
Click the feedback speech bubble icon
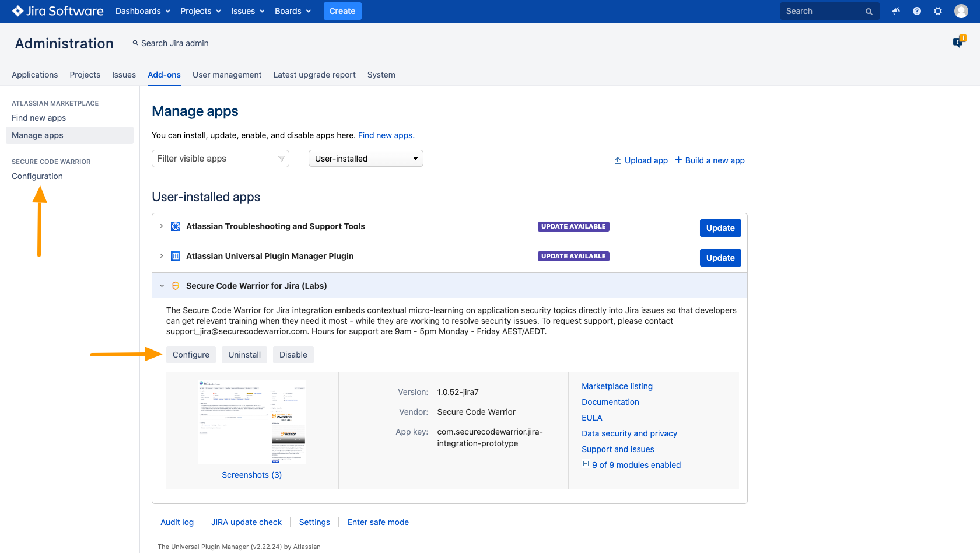[x=959, y=41]
